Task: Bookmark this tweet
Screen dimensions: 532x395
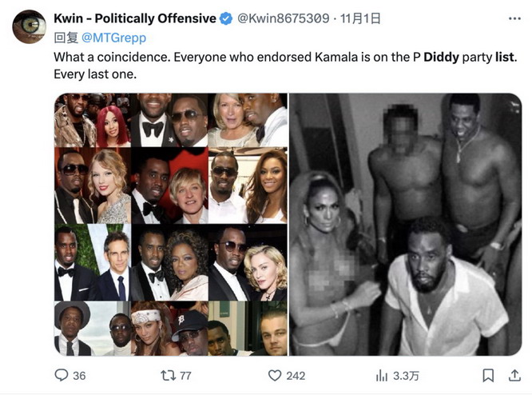Action: [x=488, y=375]
